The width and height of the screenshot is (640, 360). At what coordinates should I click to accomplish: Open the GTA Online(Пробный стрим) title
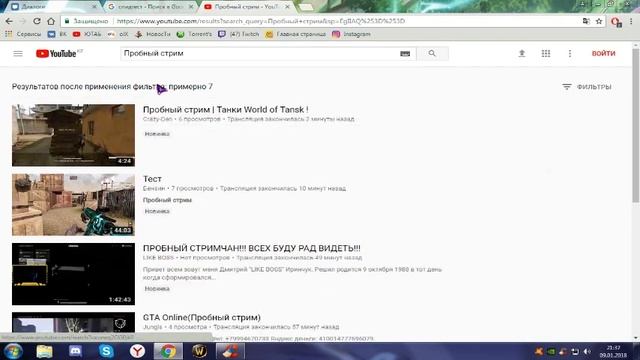point(202,317)
